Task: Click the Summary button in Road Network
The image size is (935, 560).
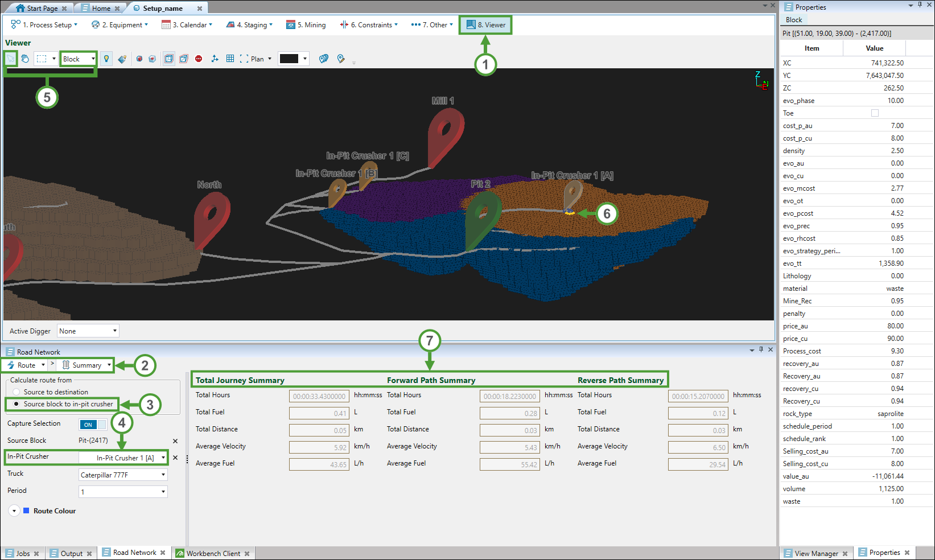Action: point(87,365)
